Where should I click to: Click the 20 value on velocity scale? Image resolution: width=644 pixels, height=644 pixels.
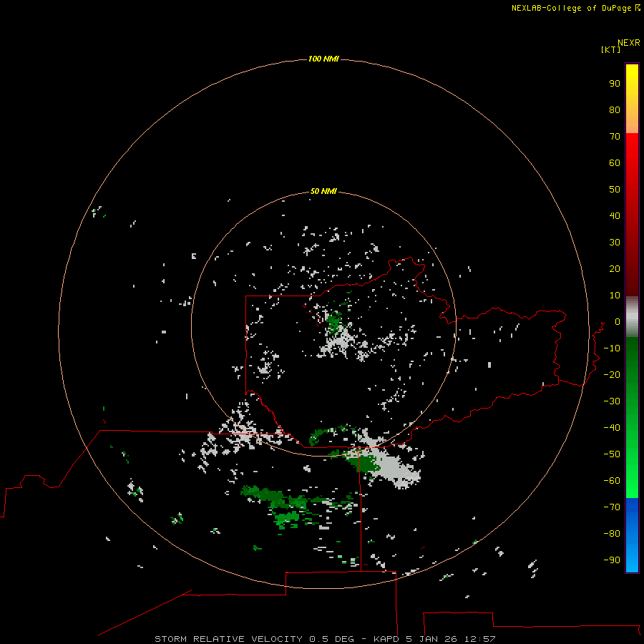coord(615,269)
